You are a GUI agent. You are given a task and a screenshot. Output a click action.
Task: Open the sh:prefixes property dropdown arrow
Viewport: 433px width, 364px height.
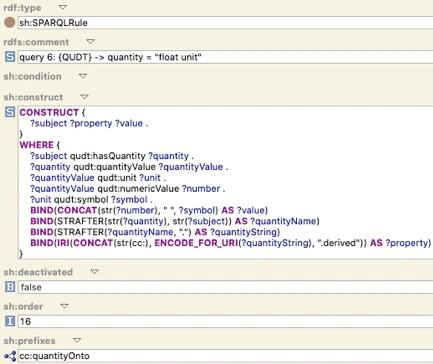coord(77,340)
